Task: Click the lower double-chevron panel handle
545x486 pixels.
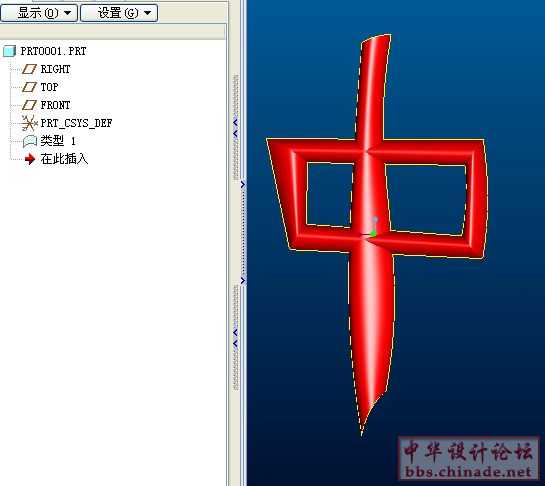Action: click(x=236, y=338)
